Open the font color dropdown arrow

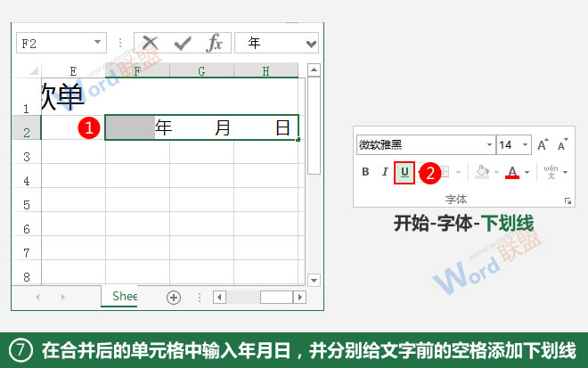527,172
